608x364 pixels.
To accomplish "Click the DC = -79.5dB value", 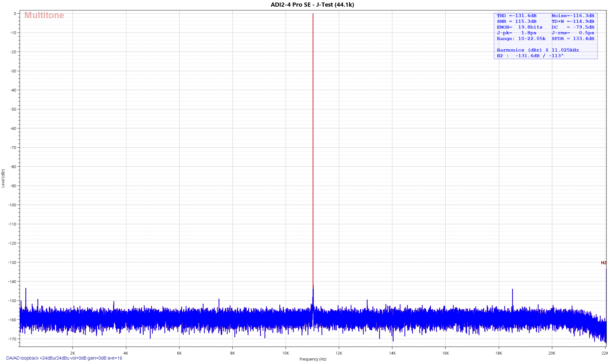I will tap(573, 27).
